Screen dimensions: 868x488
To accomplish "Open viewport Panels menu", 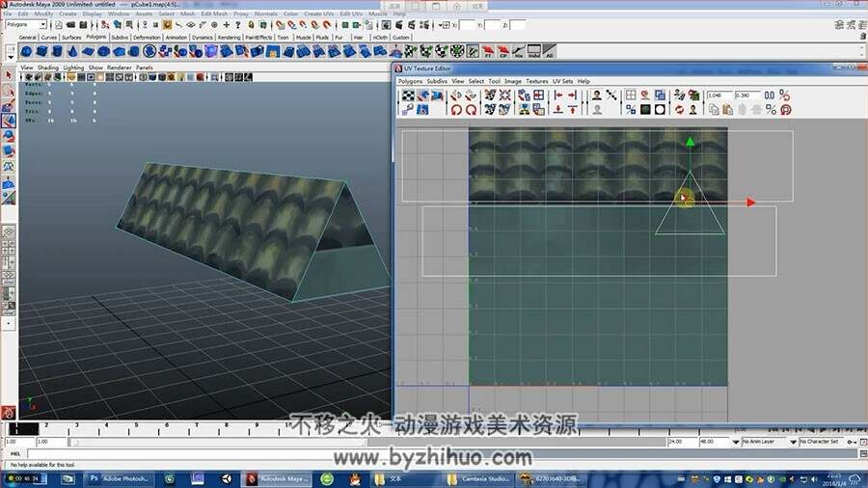I will [x=145, y=68].
